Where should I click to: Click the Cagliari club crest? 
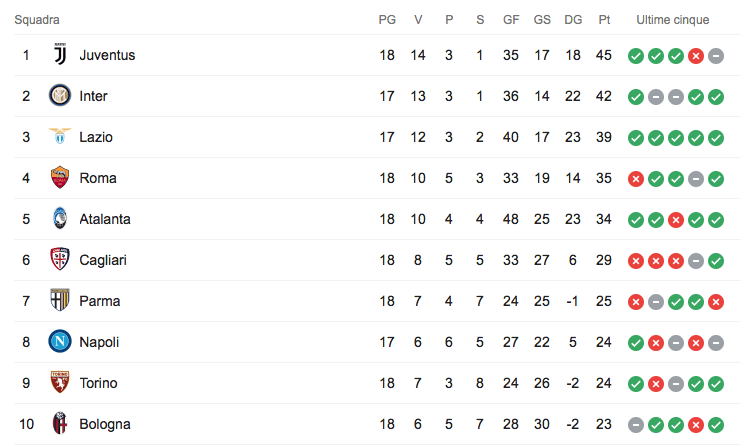[59, 260]
